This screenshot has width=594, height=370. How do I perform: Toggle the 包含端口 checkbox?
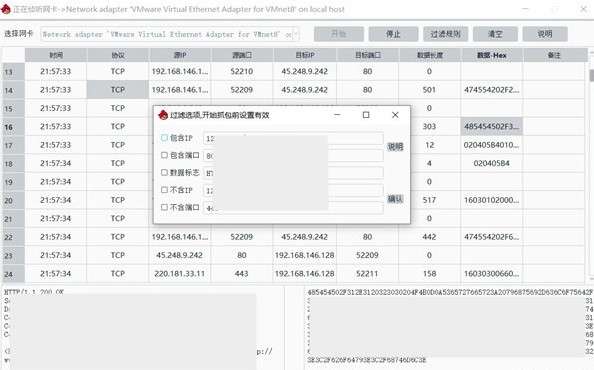[164, 155]
